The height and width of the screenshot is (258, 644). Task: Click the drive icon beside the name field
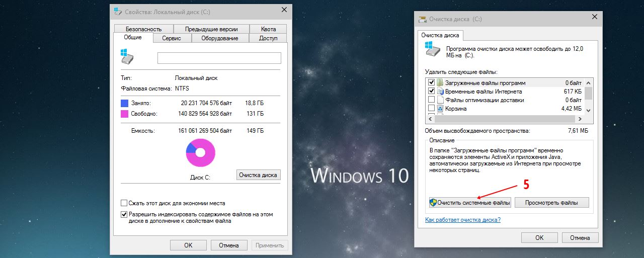pyautogui.click(x=127, y=57)
